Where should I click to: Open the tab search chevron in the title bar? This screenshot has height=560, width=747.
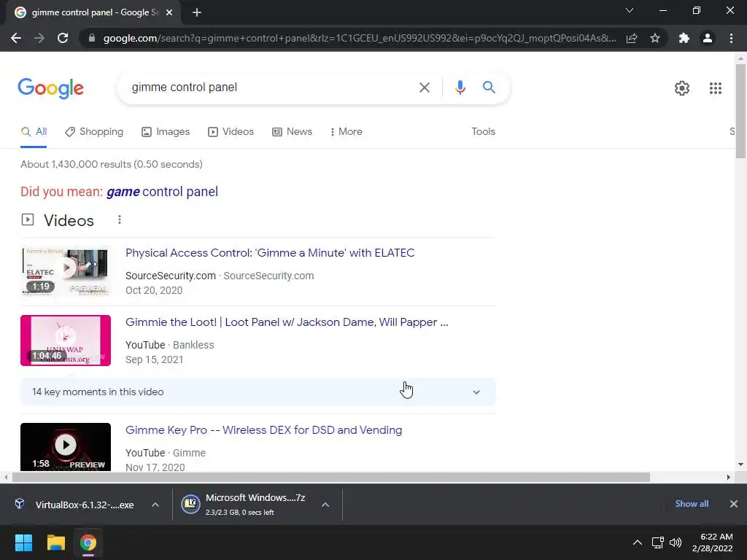[630, 10]
